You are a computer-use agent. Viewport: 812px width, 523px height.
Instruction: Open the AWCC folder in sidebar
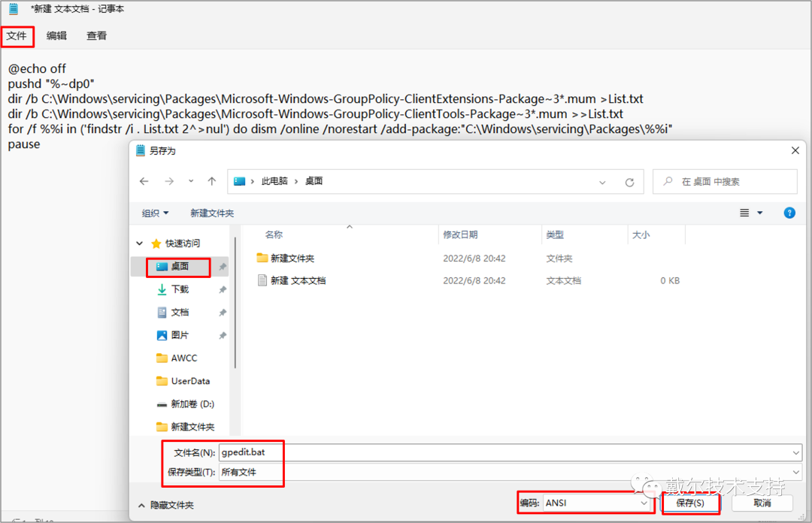coord(184,358)
